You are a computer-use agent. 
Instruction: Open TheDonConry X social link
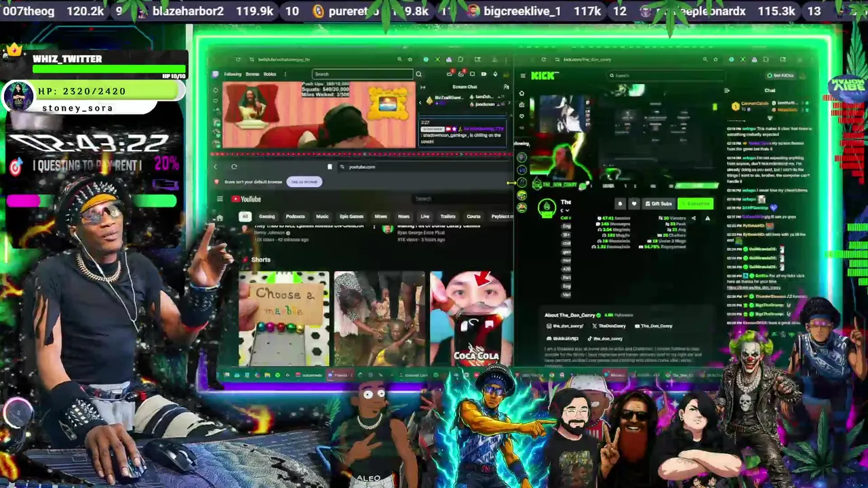(x=609, y=326)
